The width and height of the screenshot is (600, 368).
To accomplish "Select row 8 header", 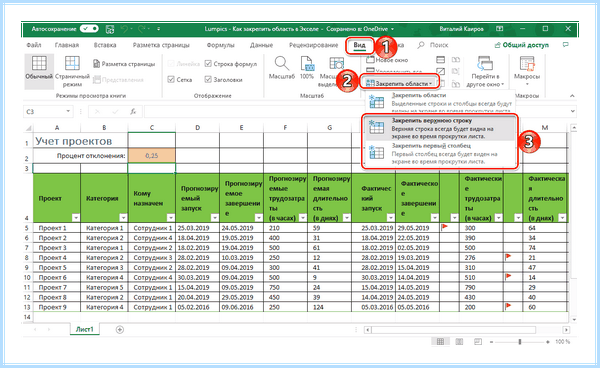I will point(27,257).
